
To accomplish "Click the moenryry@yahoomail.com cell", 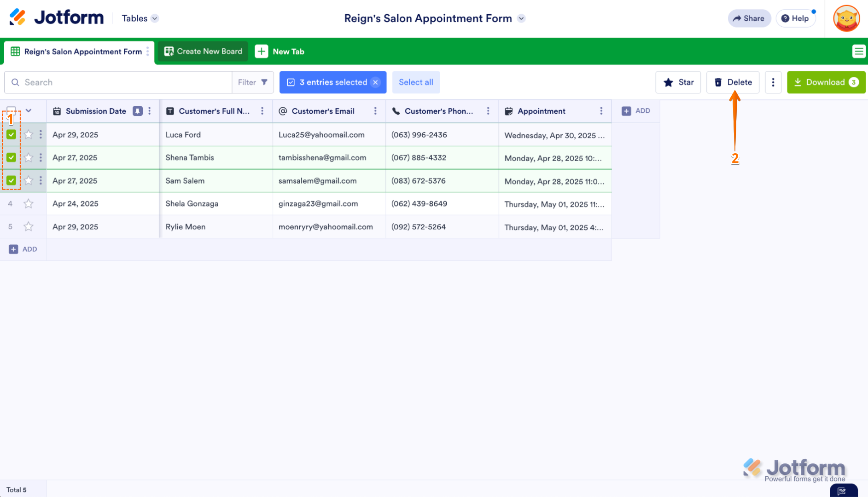I will (329, 226).
